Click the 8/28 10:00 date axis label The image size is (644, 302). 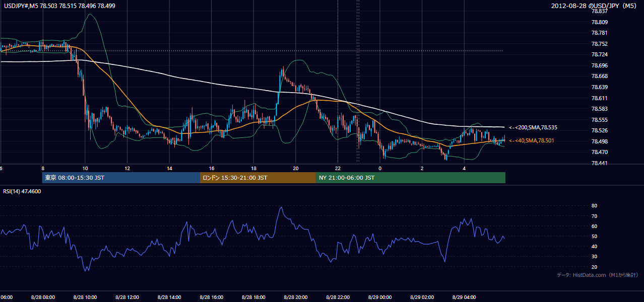click(x=85, y=297)
